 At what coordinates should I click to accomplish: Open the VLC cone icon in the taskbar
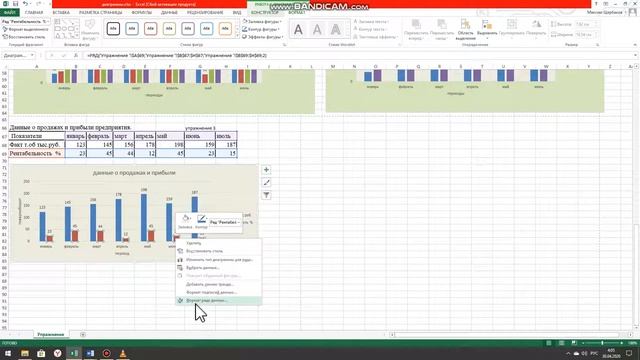coord(123,353)
